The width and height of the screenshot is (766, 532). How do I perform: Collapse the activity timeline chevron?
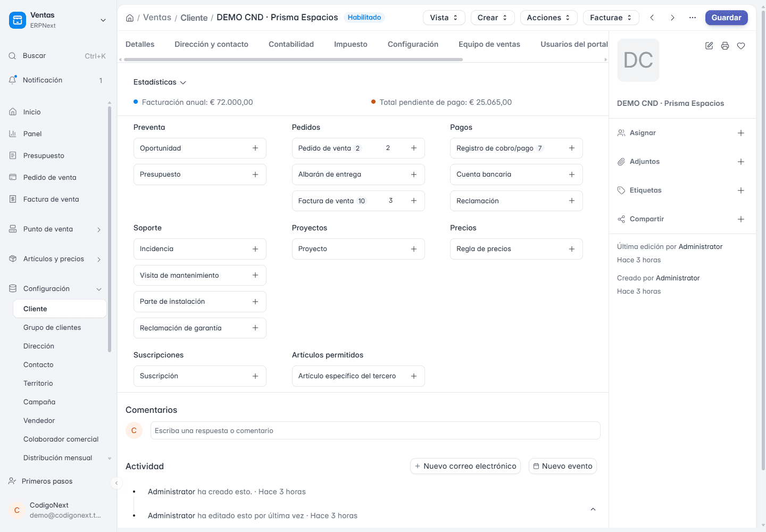593,509
